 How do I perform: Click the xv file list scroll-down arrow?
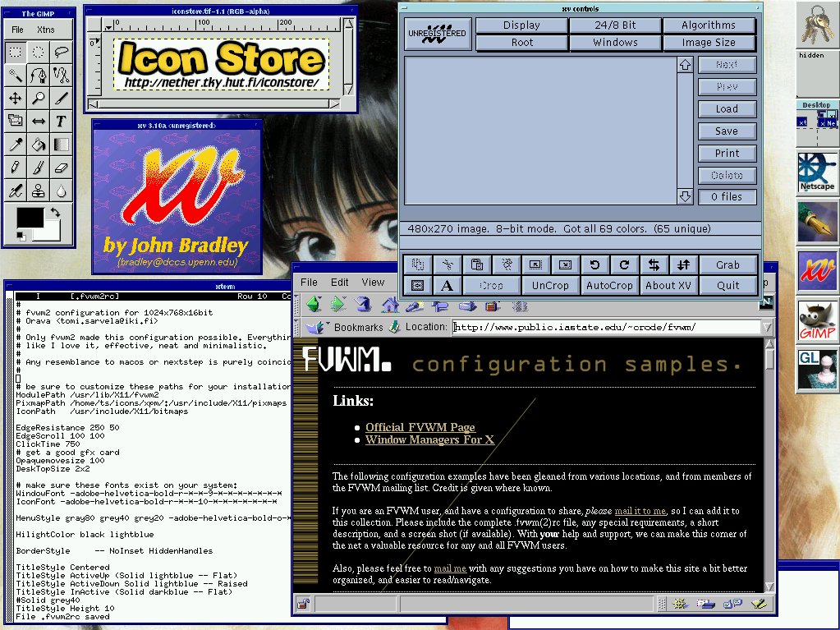(x=685, y=196)
